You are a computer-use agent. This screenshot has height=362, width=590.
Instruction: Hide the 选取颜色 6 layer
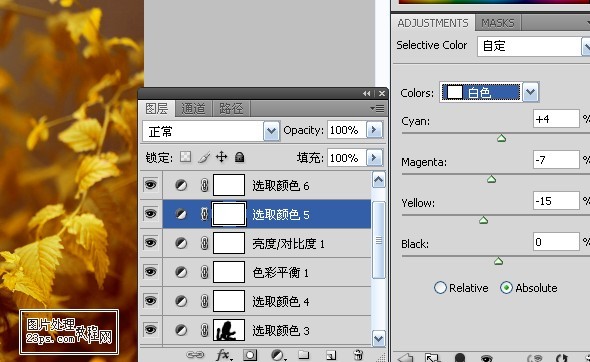click(151, 185)
